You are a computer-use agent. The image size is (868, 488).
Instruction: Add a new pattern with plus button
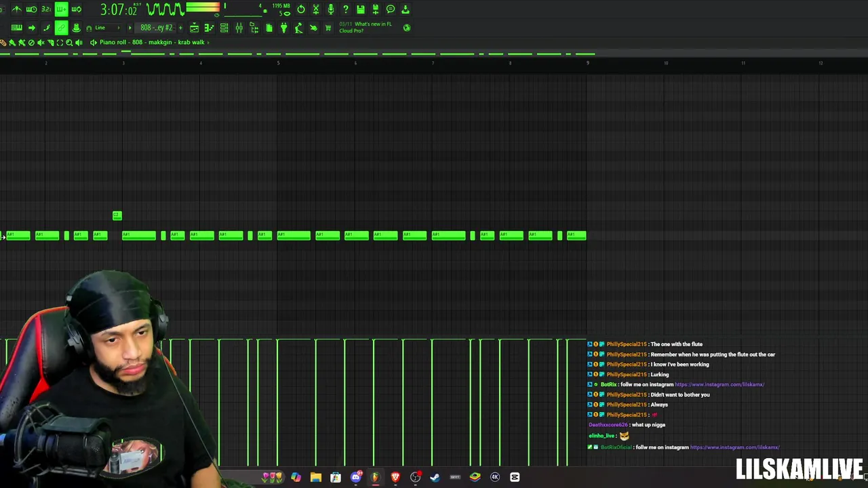[180, 28]
